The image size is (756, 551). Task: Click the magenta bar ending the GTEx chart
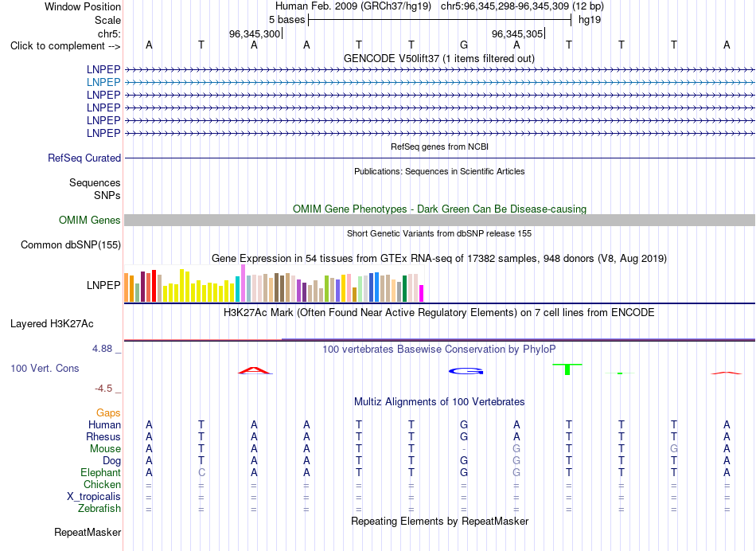pos(421,293)
